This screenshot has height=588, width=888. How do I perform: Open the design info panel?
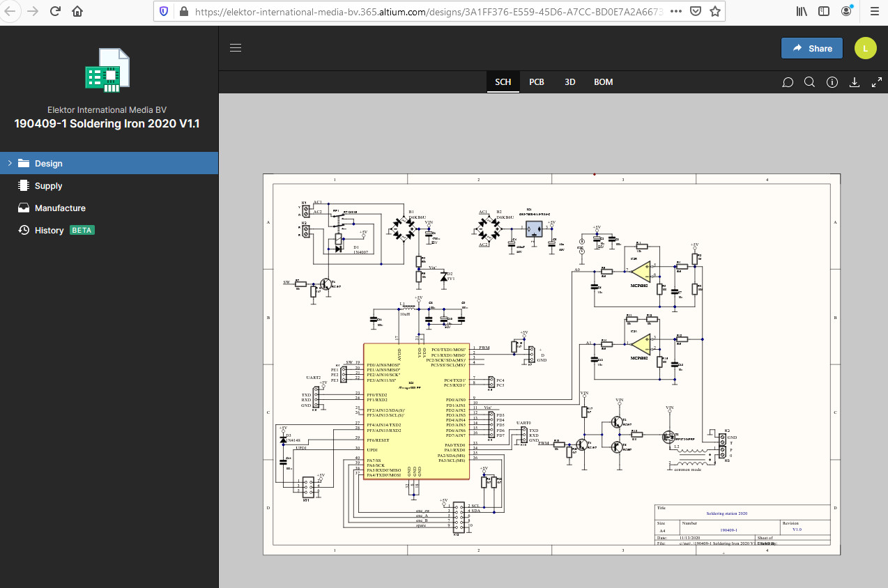point(832,82)
